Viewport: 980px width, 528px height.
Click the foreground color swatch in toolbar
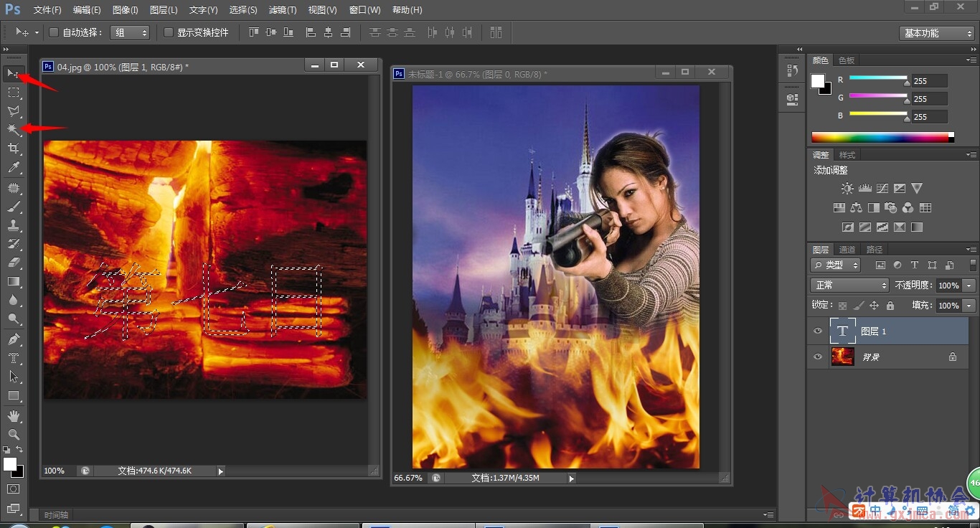coord(10,464)
